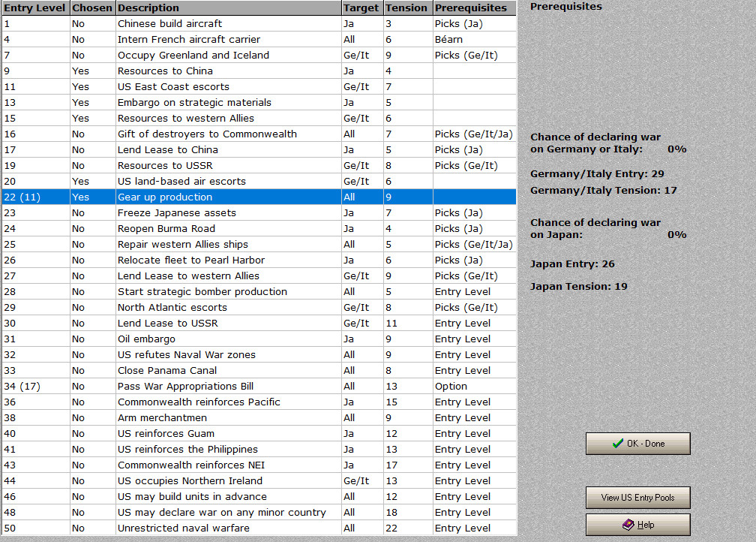The image size is (756, 542).
Task: Select 'Resources to western Allies' row
Action: click(x=259, y=119)
